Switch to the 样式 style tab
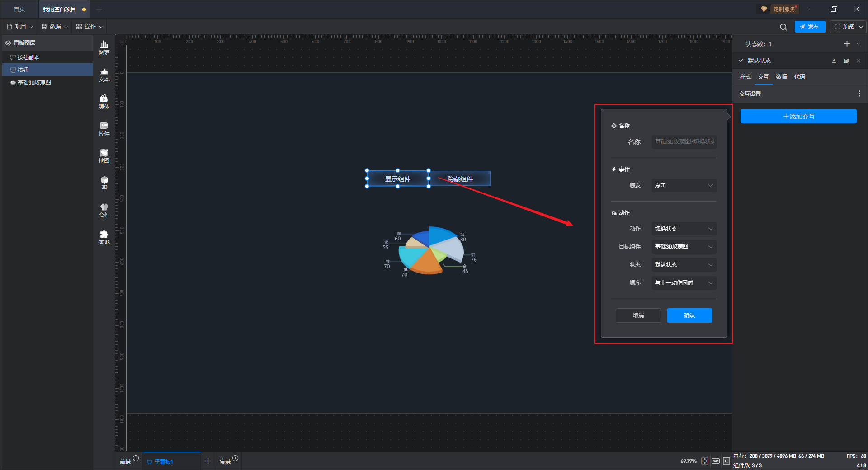Image resolution: width=868 pixels, height=470 pixels. [745, 77]
